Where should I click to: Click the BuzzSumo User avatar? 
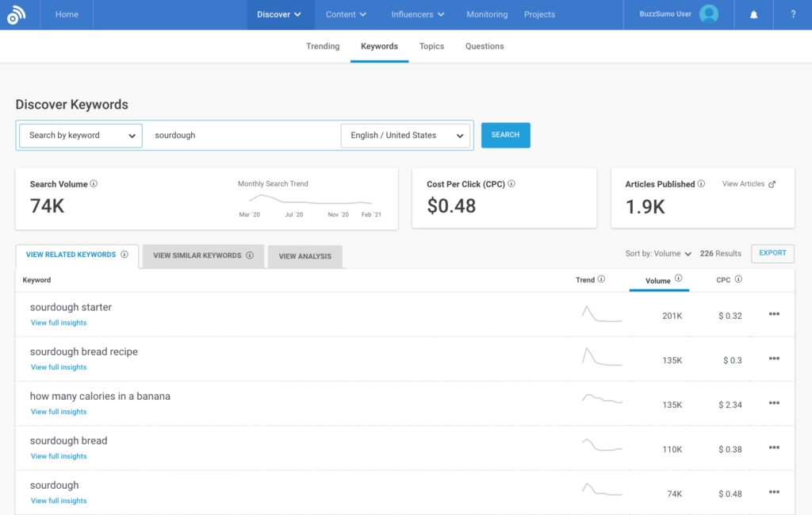coord(708,13)
